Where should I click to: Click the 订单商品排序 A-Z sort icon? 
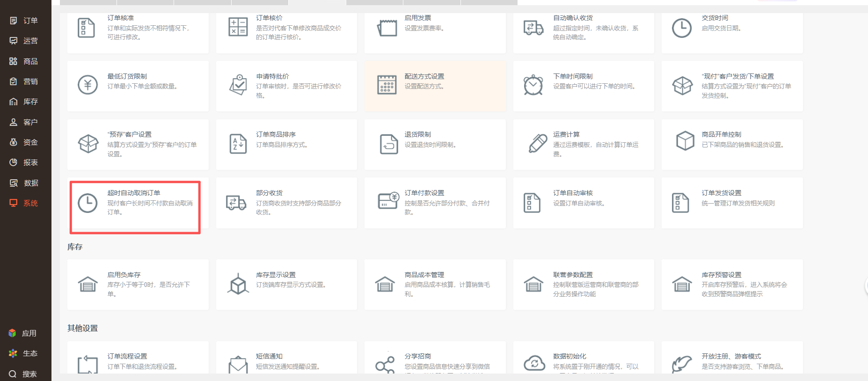[x=238, y=144]
